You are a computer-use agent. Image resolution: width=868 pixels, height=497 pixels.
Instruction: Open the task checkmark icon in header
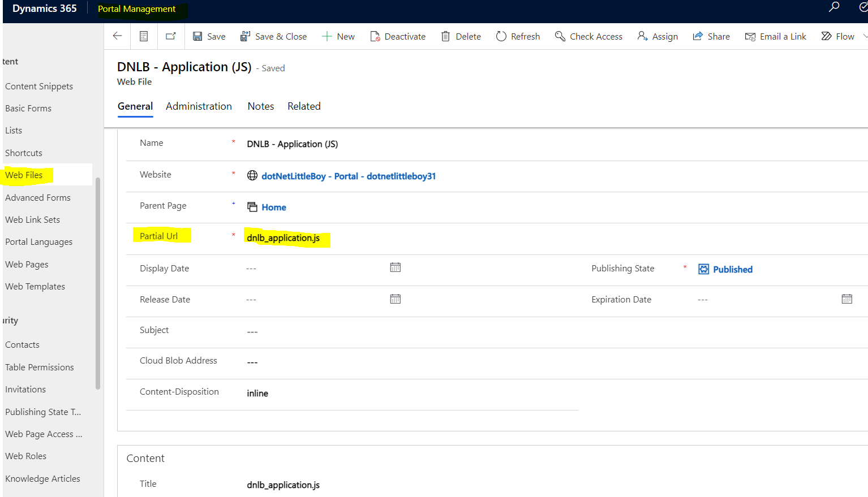coord(863,7)
